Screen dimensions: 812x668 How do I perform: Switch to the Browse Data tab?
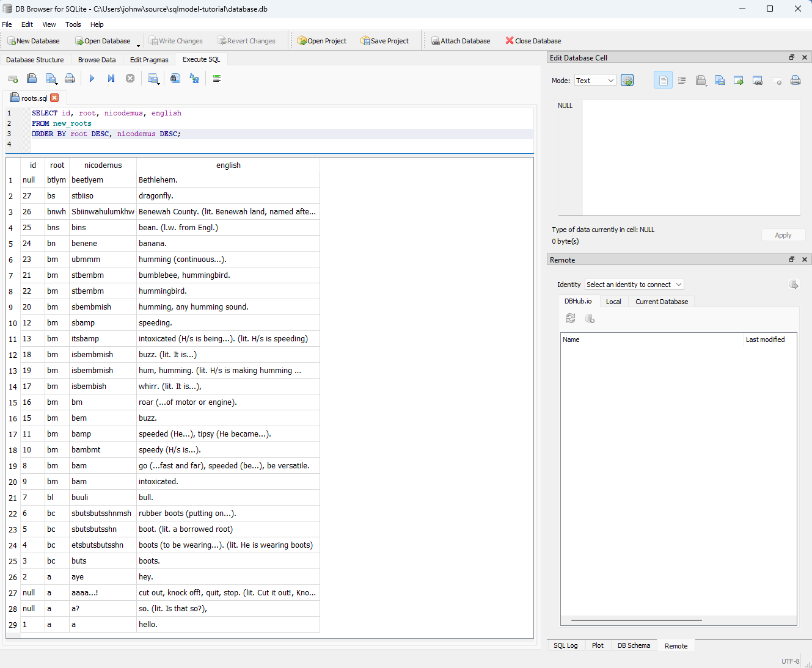97,60
